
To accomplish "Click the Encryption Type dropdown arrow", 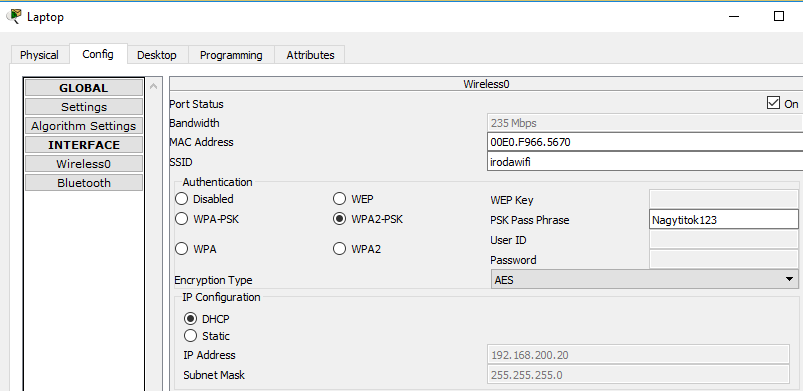I will [789, 280].
